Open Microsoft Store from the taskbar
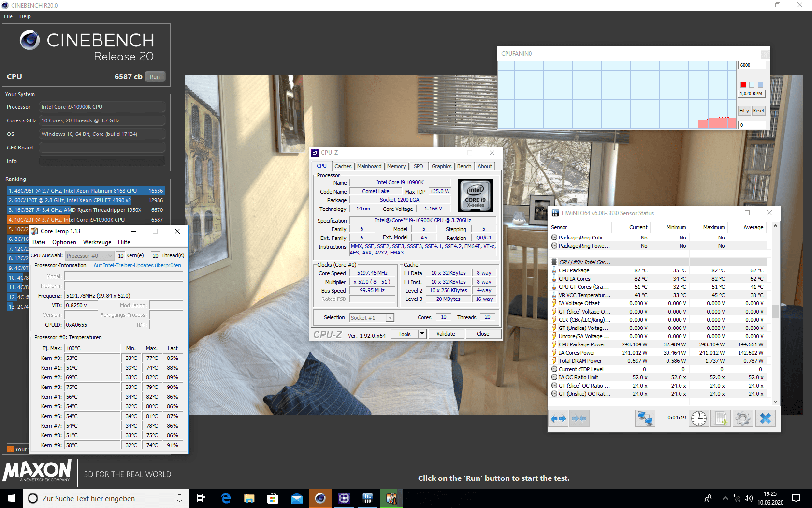The width and height of the screenshot is (812, 508). pos(273,498)
